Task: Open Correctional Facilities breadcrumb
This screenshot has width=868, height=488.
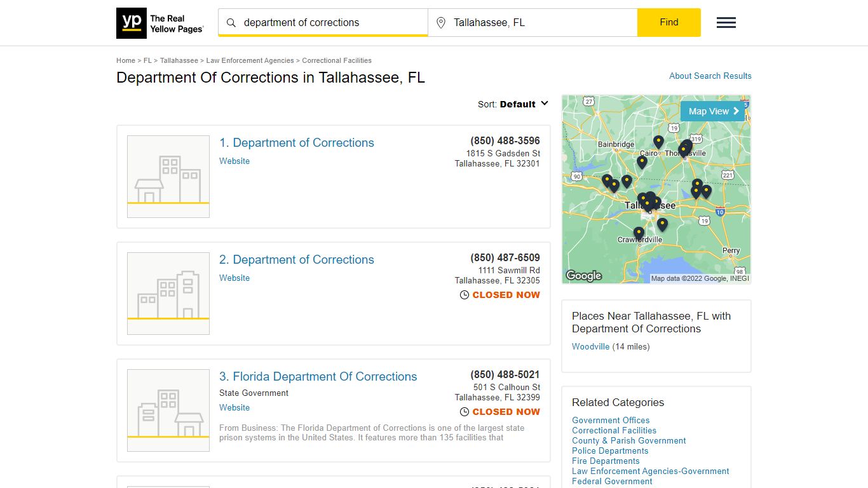Action: (337, 60)
